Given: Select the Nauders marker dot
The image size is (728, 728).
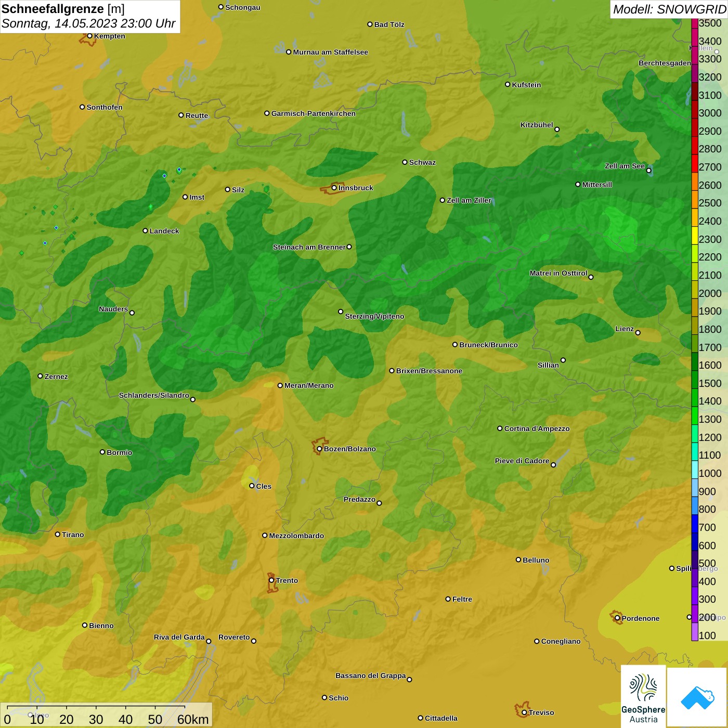Looking at the screenshot, I should (132, 313).
